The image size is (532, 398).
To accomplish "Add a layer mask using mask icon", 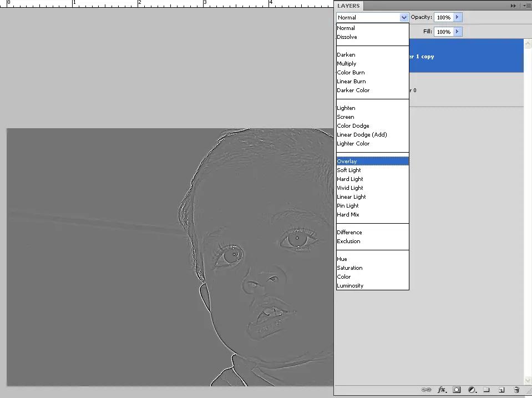I will 457,390.
